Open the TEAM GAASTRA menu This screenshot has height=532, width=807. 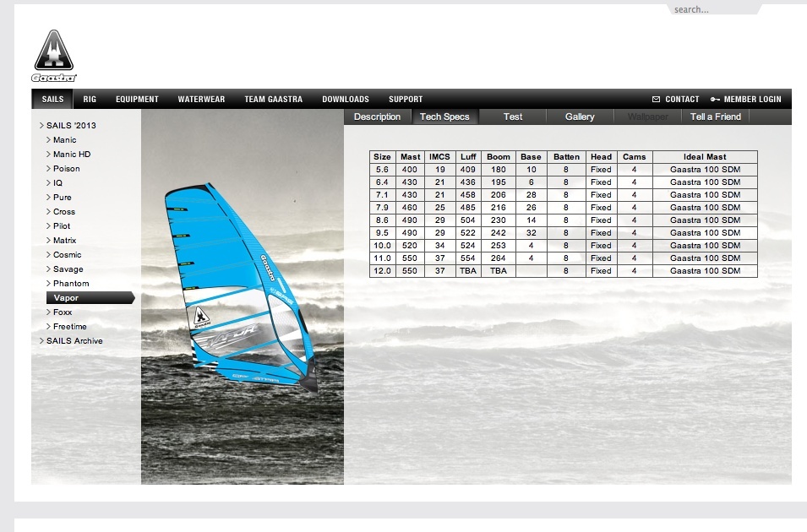273,100
